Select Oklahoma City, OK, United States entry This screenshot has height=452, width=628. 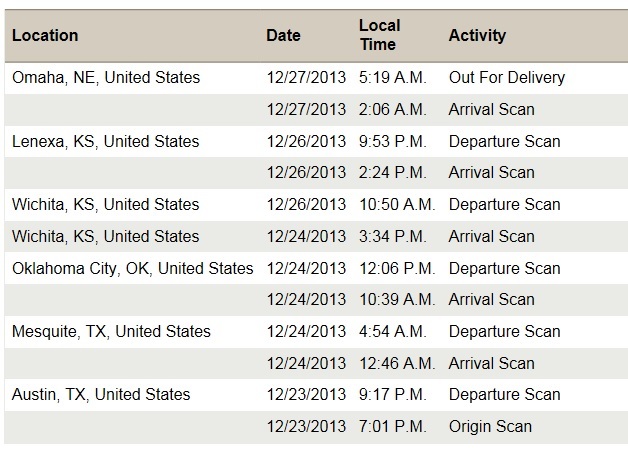point(133,268)
